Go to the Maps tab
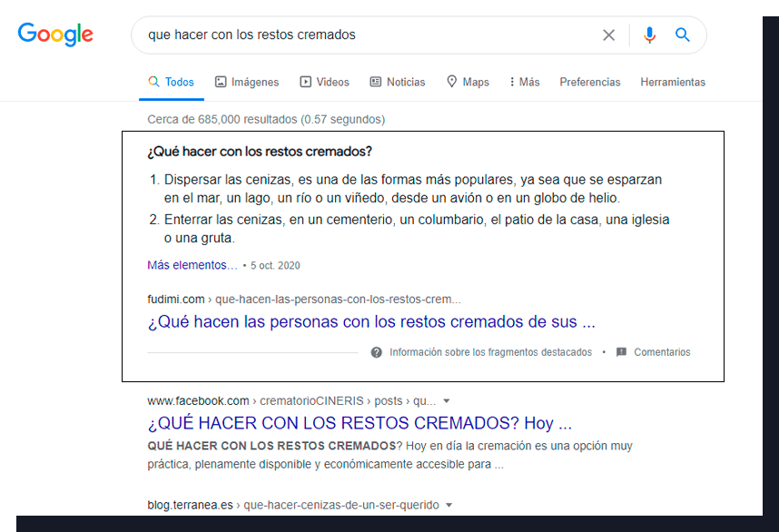The image size is (779, 532). tap(468, 82)
